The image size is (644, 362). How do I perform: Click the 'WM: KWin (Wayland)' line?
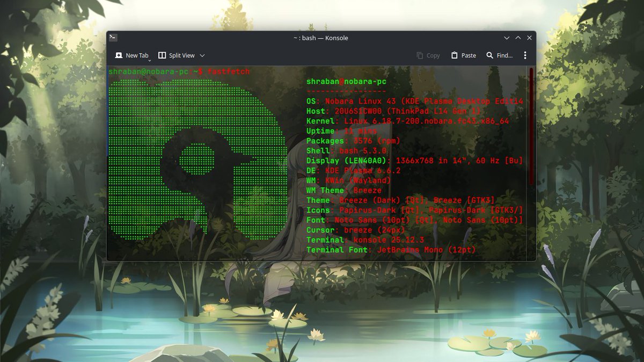(x=348, y=180)
